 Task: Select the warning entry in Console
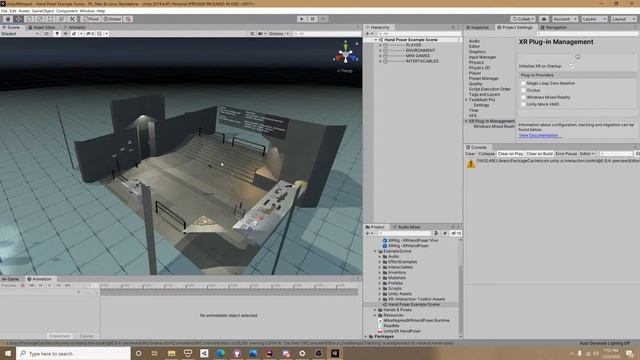pos(552,164)
